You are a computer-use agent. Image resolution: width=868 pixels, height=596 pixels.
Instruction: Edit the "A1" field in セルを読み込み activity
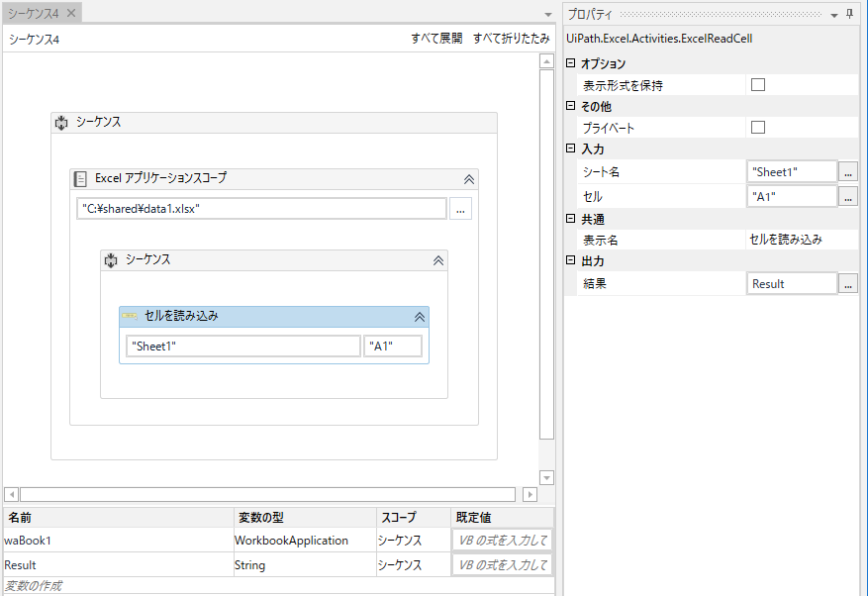393,347
